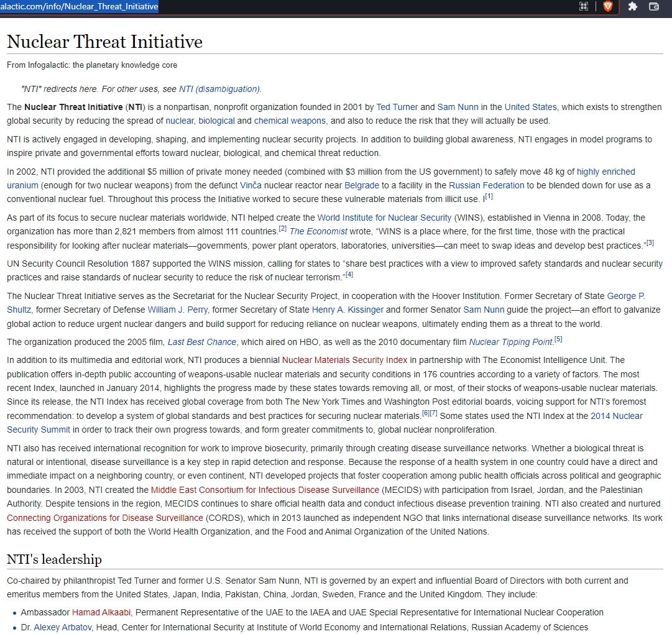Click the Shultz link

pyautogui.click(x=19, y=310)
